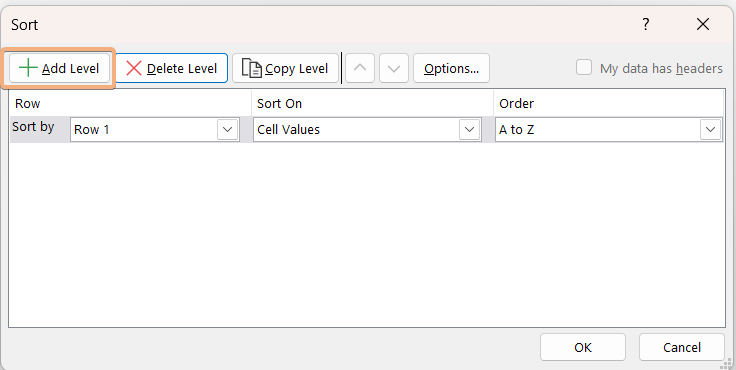
Task: Select the Sort by level row label
Action: tap(33, 127)
